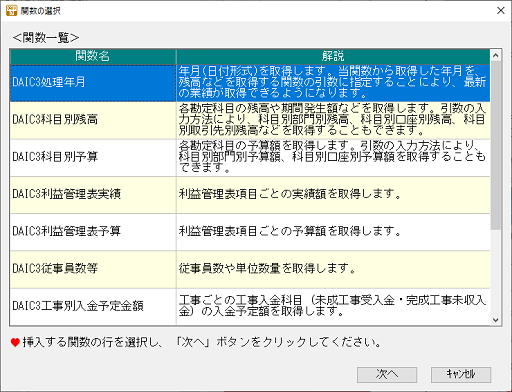Select the DAIC3工事別入金予定金額 function
512x392 pixels.
coord(93,307)
